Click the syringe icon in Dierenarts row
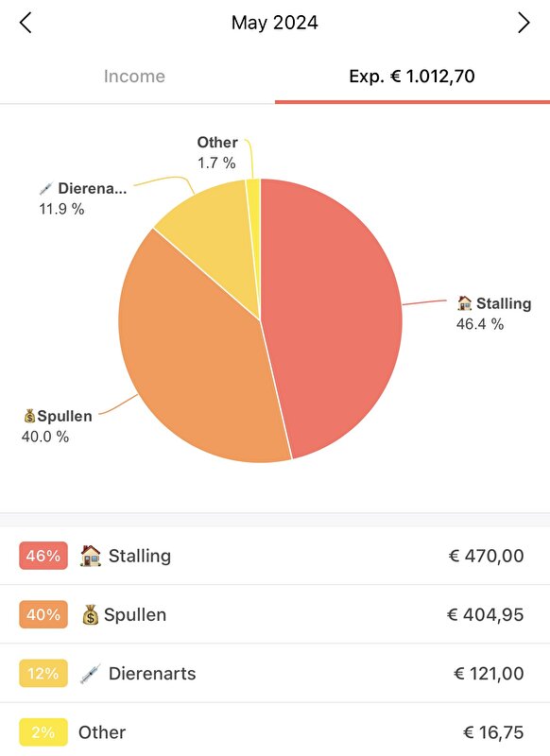 (x=90, y=674)
